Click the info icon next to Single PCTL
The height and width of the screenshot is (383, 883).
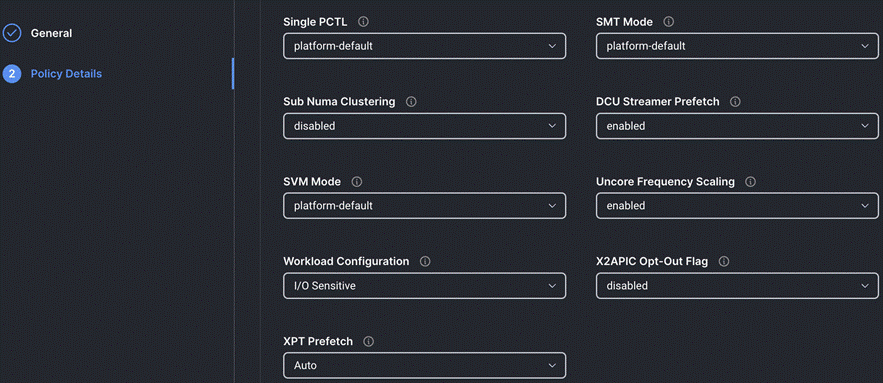coord(363,22)
